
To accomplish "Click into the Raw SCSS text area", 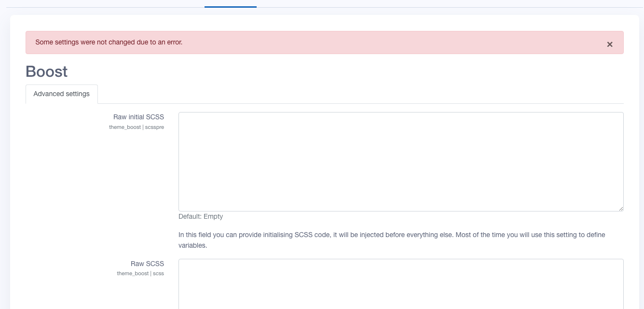I will [x=401, y=284].
